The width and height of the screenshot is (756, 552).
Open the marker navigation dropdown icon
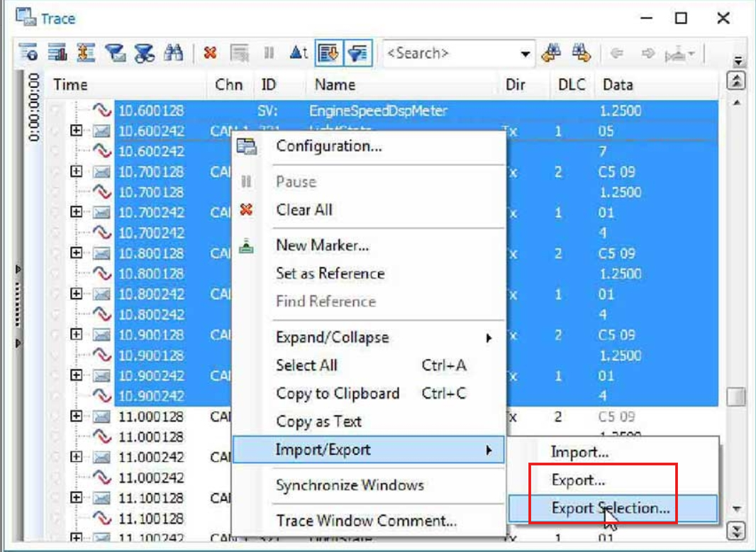[x=680, y=55]
